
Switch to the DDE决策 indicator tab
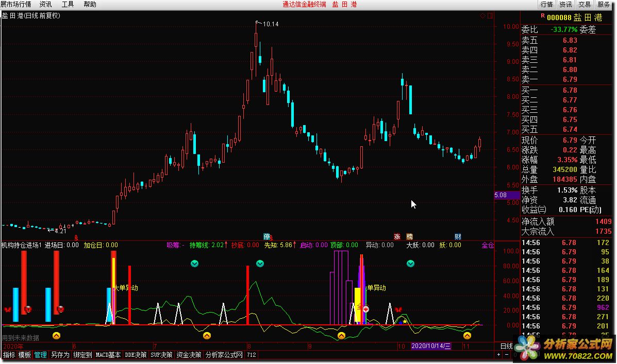click(136, 355)
